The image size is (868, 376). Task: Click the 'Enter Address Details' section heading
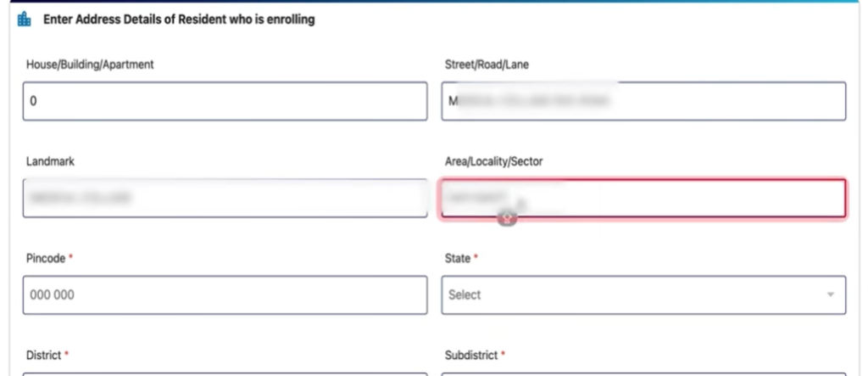point(179,20)
